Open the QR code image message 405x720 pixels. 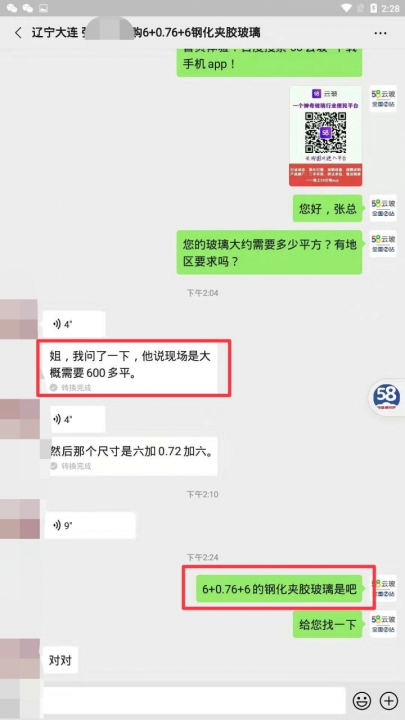pos(326,136)
